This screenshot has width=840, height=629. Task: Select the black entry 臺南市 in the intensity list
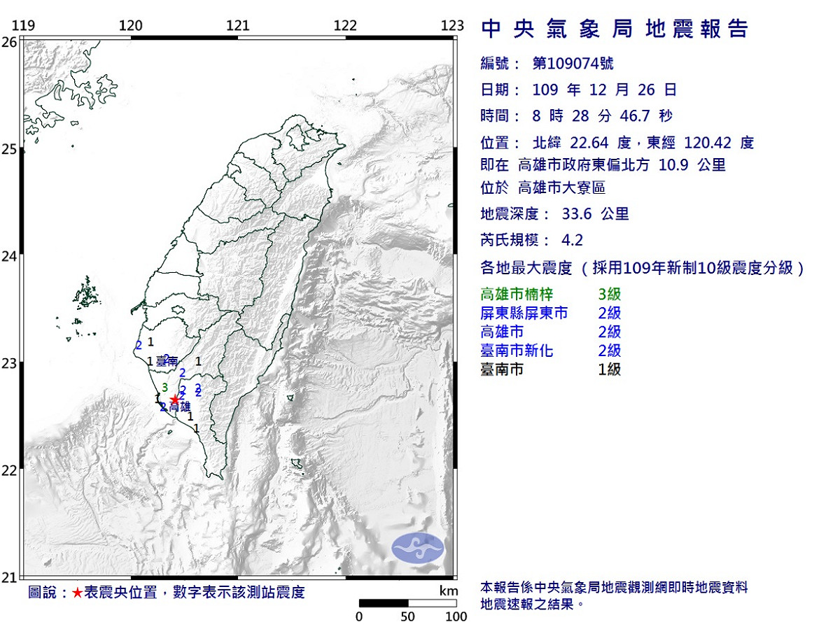click(x=502, y=369)
